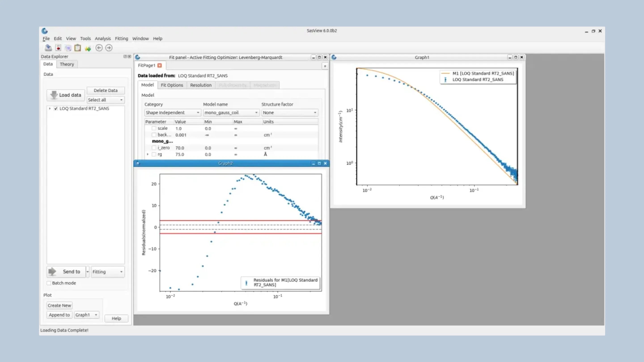Select the Data tab in Data Explorer
The width and height of the screenshot is (644, 362).
(x=48, y=64)
